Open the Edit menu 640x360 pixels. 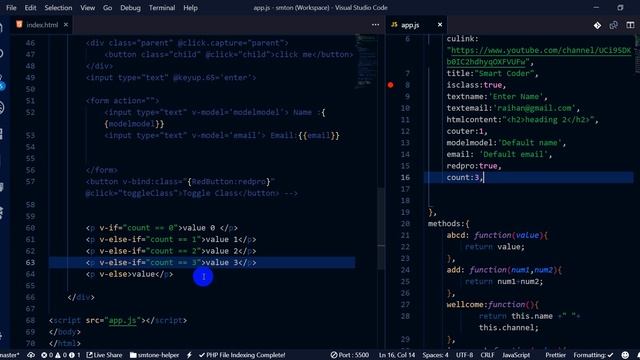coord(30,8)
